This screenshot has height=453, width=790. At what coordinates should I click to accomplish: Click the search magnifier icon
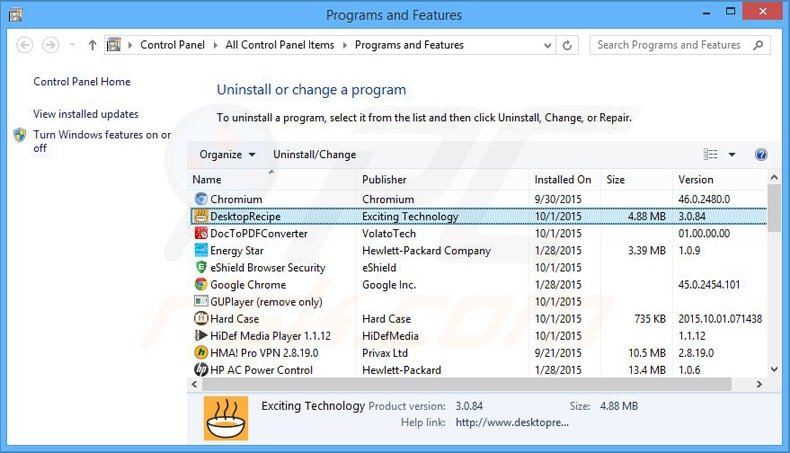tap(758, 45)
